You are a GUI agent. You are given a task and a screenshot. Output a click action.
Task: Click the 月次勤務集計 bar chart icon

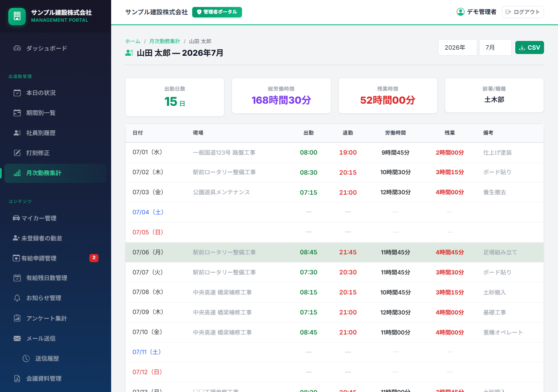click(17, 173)
